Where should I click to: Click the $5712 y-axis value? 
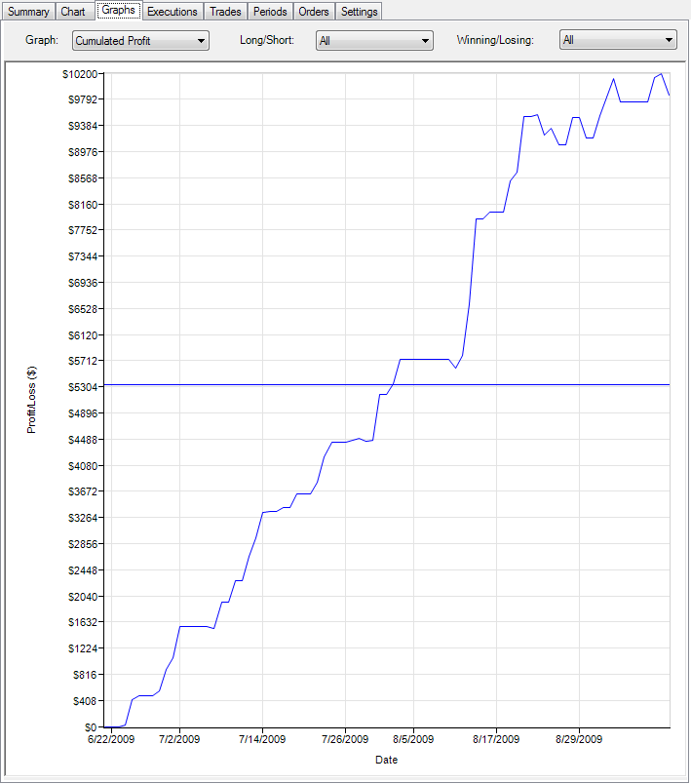[x=83, y=361]
